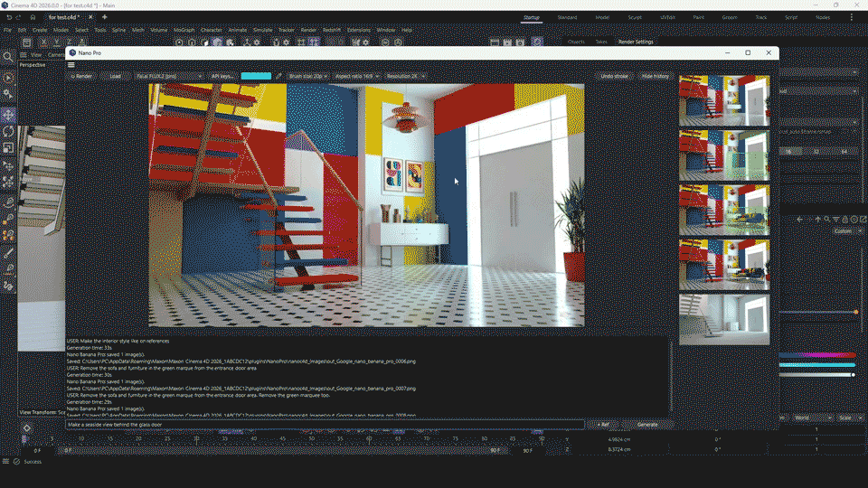Click the Render button in Nano Pro
Screen dimensions: 868x488
[x=81, y=76]
